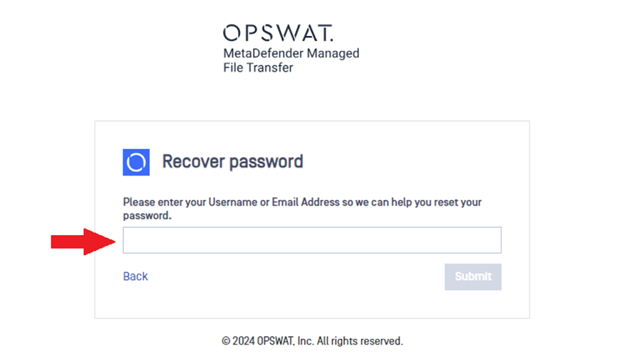Image resolution: width=622 pixels, height=364 pixels.
Task: Click the white ring inside blue square
Action: tap(136, 162)
